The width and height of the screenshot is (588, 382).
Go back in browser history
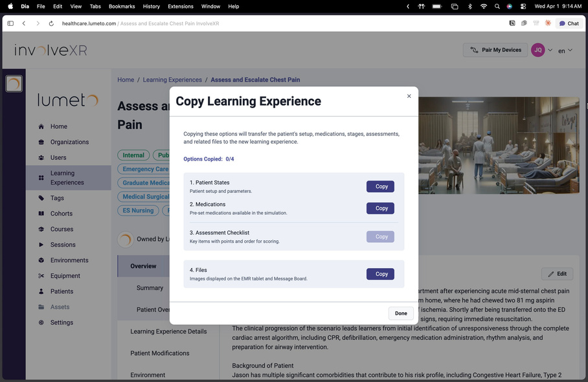pos(23,23)
